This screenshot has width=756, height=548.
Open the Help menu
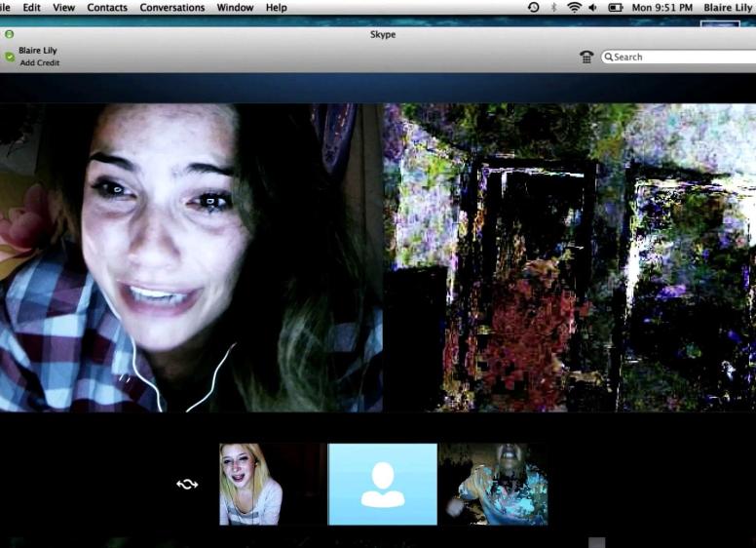(x=277, y=8)
